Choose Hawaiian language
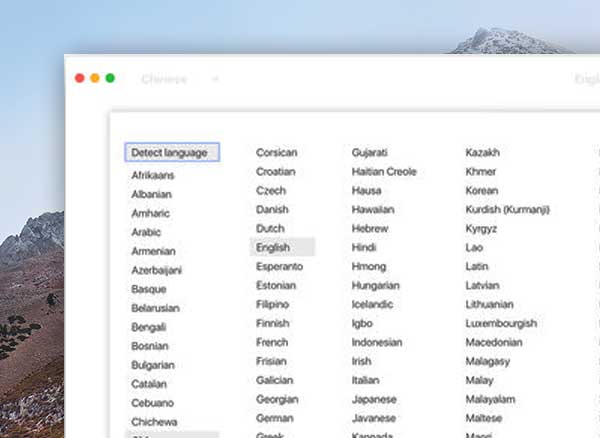600x438 pixels. pyautogui.click(x=373, y=209)
